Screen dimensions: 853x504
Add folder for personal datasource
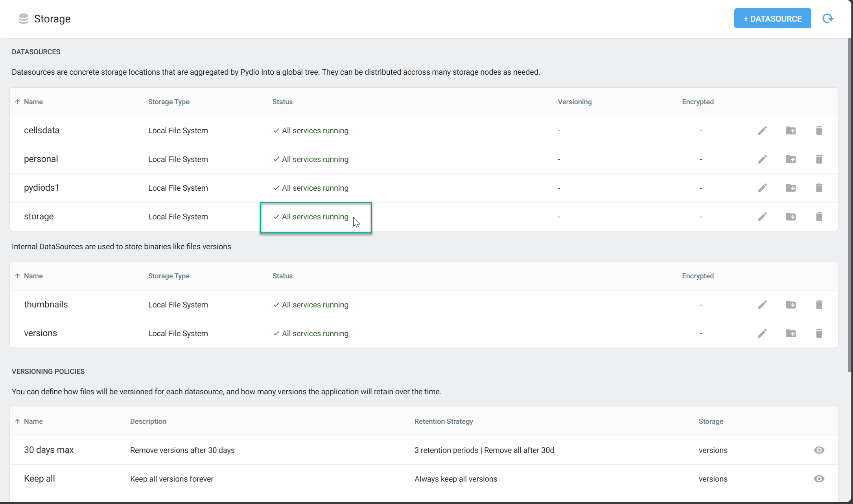[791, 159]
